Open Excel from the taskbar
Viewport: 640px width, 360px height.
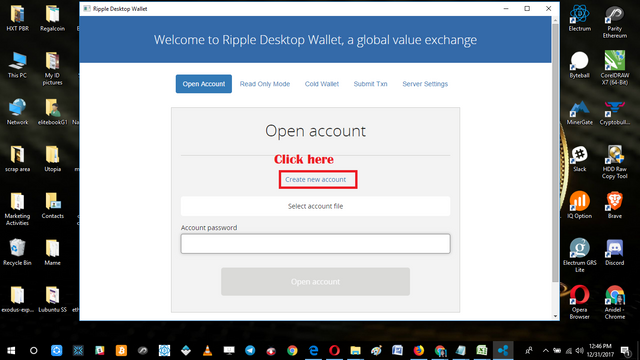[482, 350]
